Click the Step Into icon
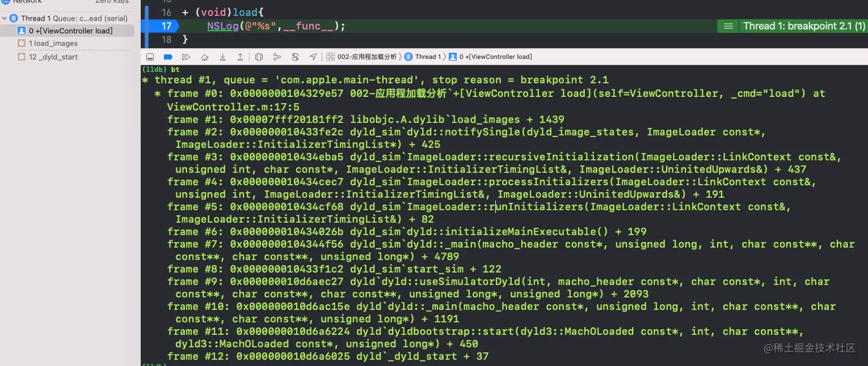 coord(222,57)
